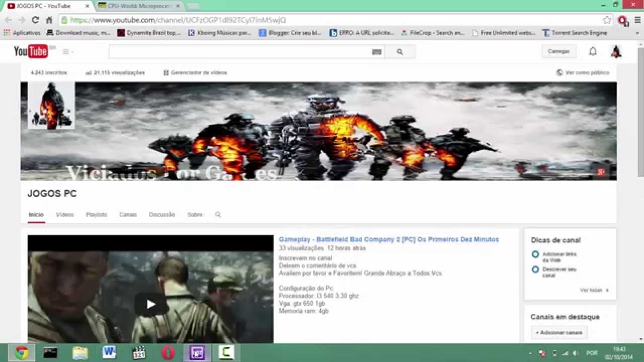Click the browser back arrow
The width and height of the screenshot is (644, 362).
click(9, 20)
